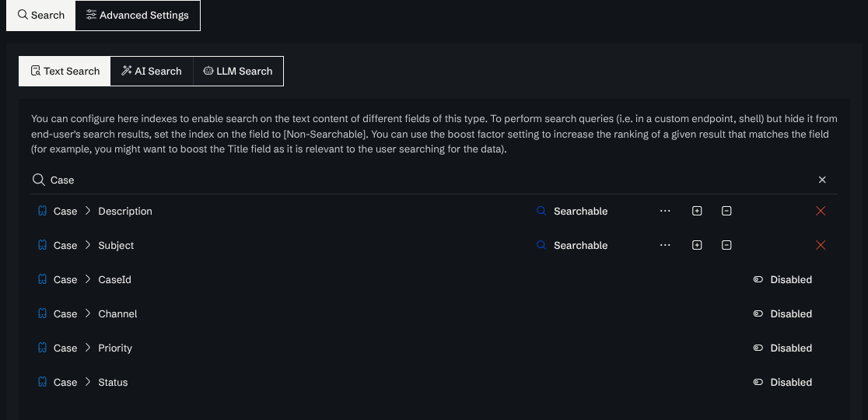The image size is (868, 420).
Task: Select the Subject field name
Action: tap(116, 246)
